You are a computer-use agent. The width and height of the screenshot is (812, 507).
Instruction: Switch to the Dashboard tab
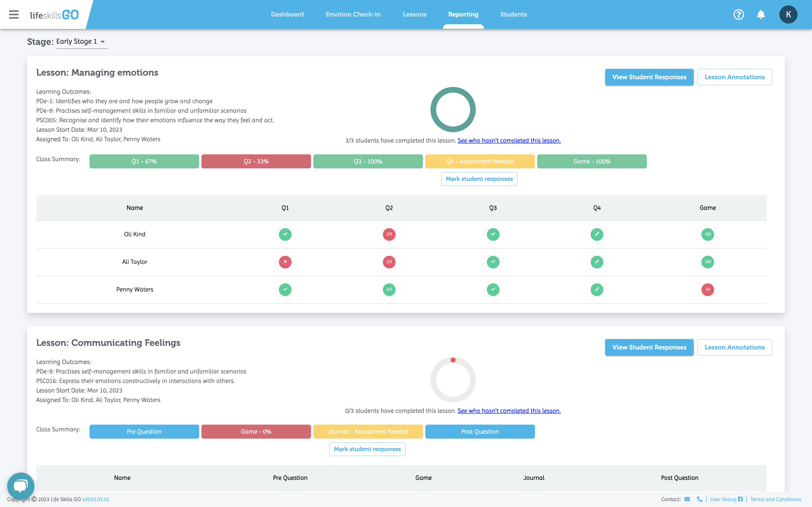[287, 14]
